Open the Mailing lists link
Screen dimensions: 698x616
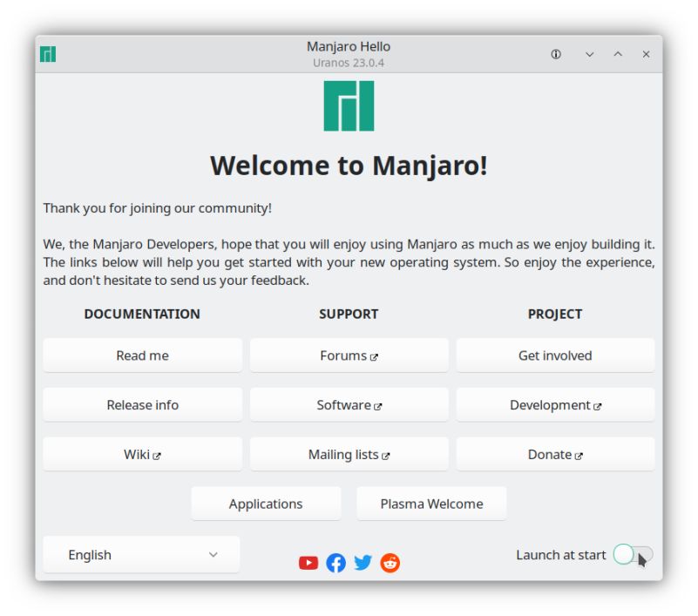point(349,455)
